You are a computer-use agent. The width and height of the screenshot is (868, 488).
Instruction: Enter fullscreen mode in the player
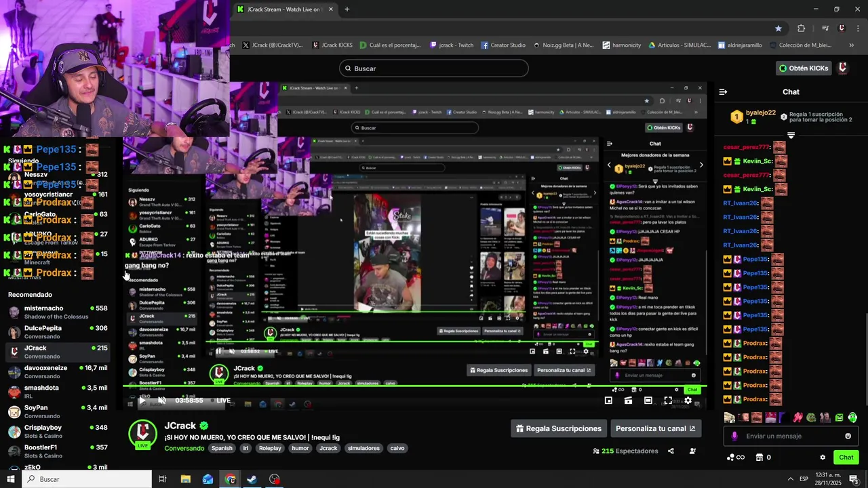(668, 401)
